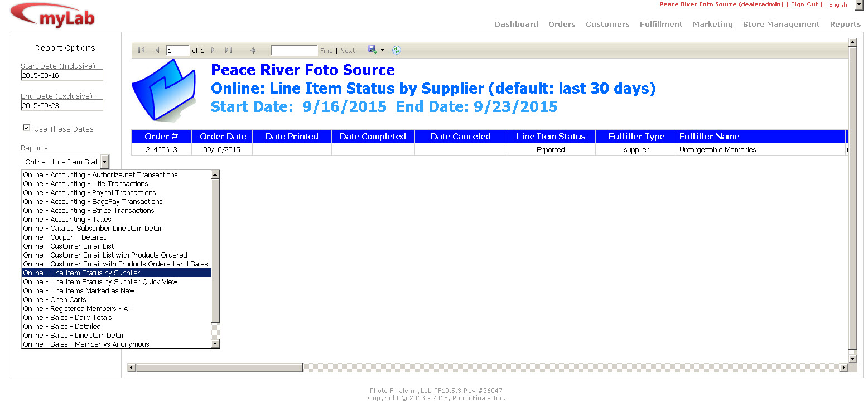
Task: Click report viewer scroll right arrow
Action: (x=843, y=368)
